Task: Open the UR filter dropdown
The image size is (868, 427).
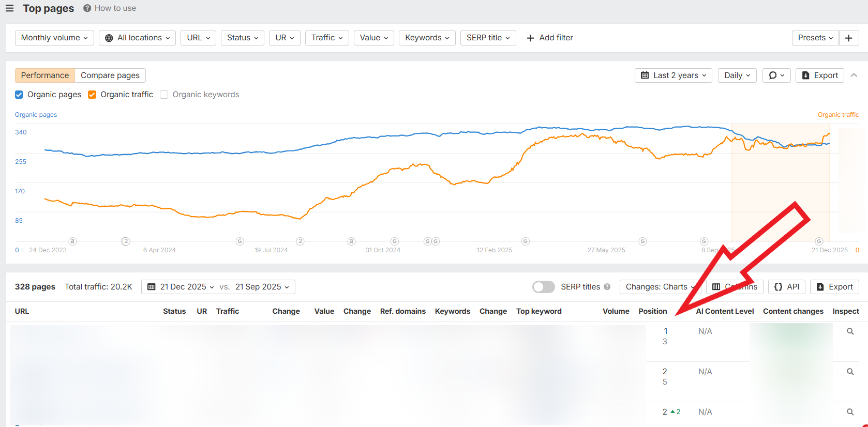Action: 285,38
